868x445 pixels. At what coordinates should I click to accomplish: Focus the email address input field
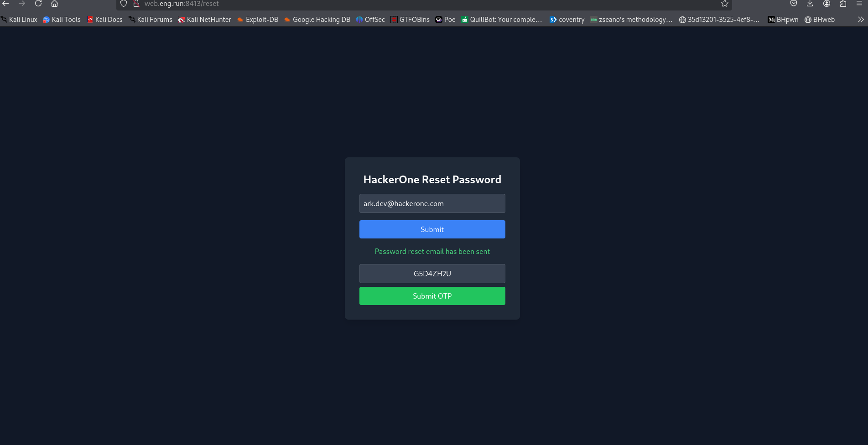point(432,203)
